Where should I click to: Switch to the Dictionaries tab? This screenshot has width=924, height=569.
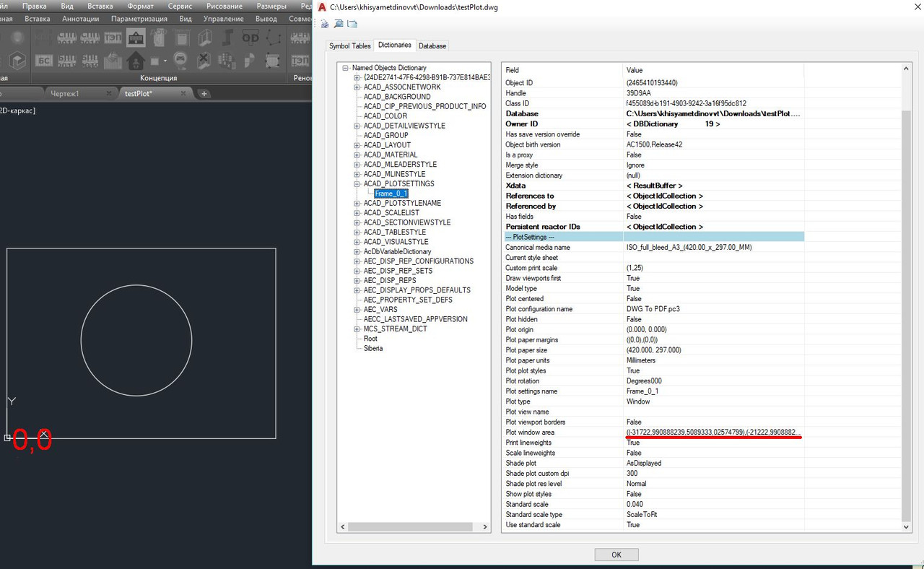click(x=395, y=45)
